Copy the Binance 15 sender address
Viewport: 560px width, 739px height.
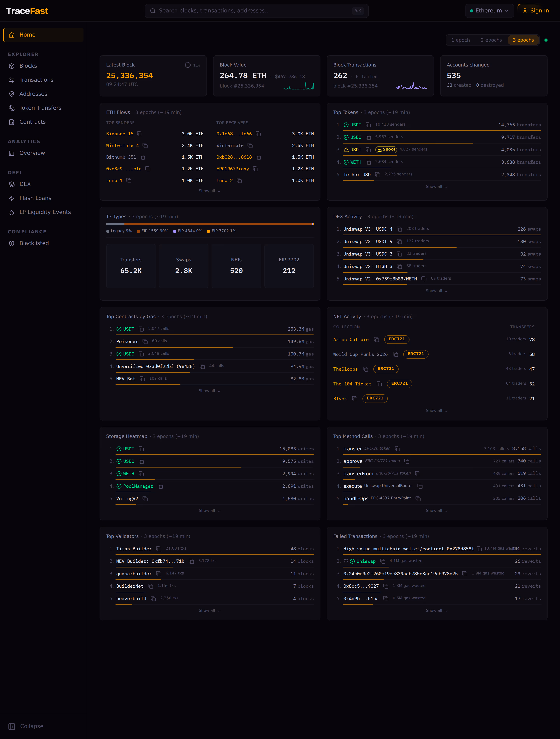tap(140, 134)
